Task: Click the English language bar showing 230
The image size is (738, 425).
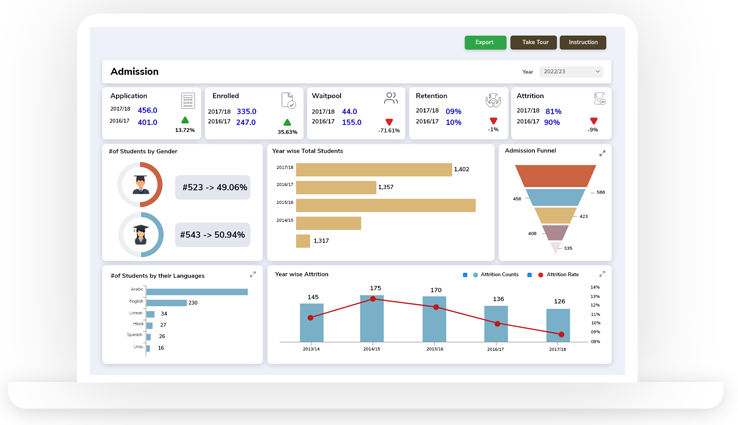Action: pyautogui.click(x=166, y=303)
